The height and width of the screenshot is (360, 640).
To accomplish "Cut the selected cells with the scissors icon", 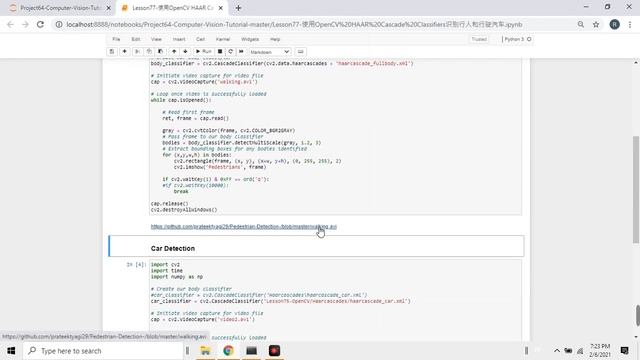I will click(137, 51).
